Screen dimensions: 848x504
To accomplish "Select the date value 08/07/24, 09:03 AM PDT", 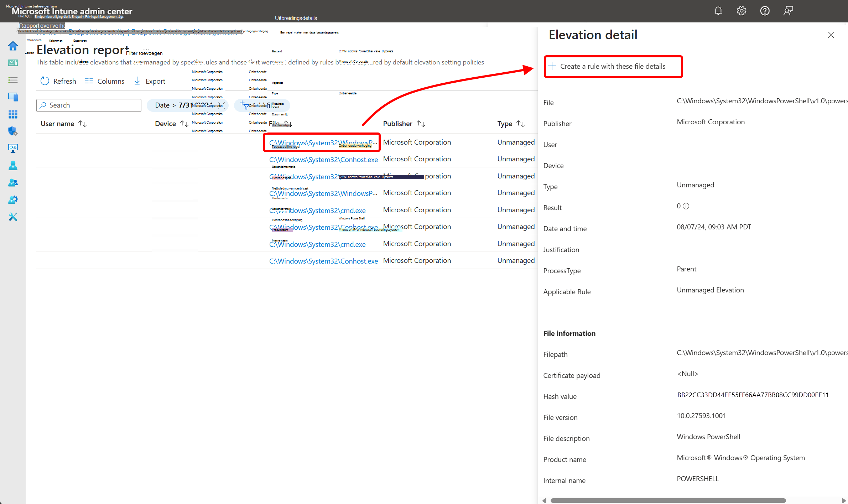I will 714,227.
